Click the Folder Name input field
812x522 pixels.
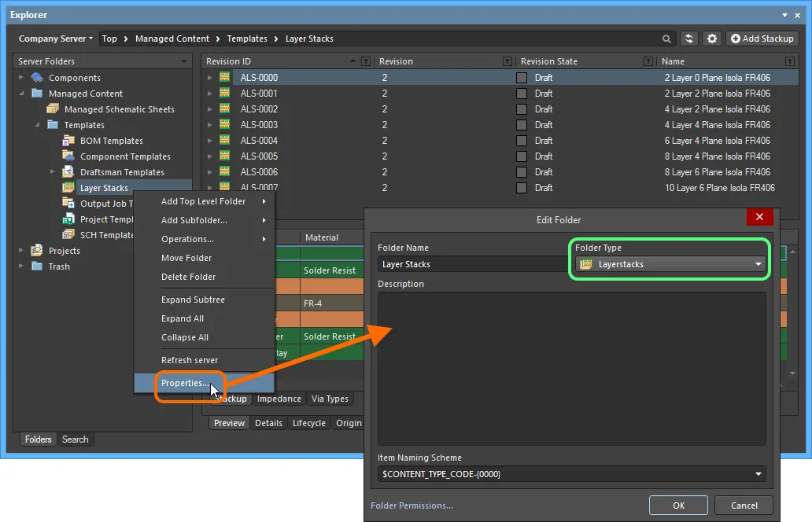[473, 264]
